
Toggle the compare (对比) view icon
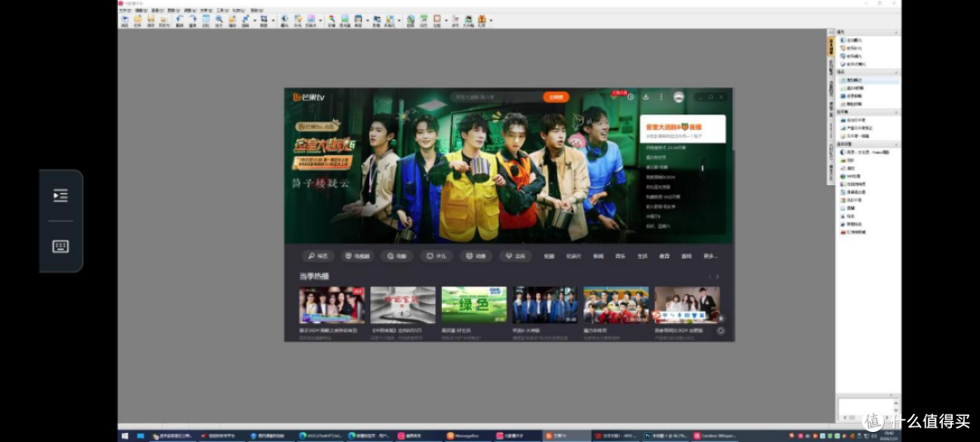pyautogui.click(x=206, y=21)
